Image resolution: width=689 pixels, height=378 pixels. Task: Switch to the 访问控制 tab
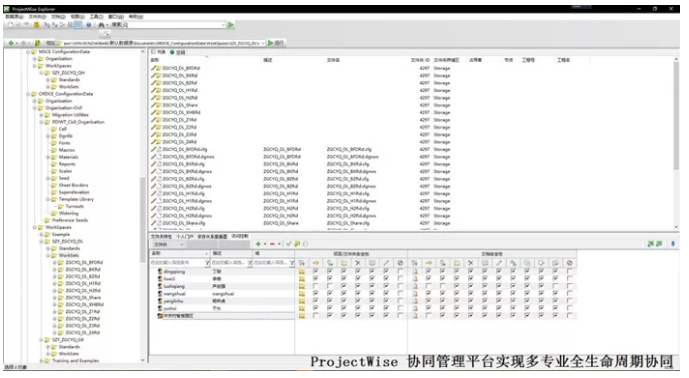coord(240,236)
